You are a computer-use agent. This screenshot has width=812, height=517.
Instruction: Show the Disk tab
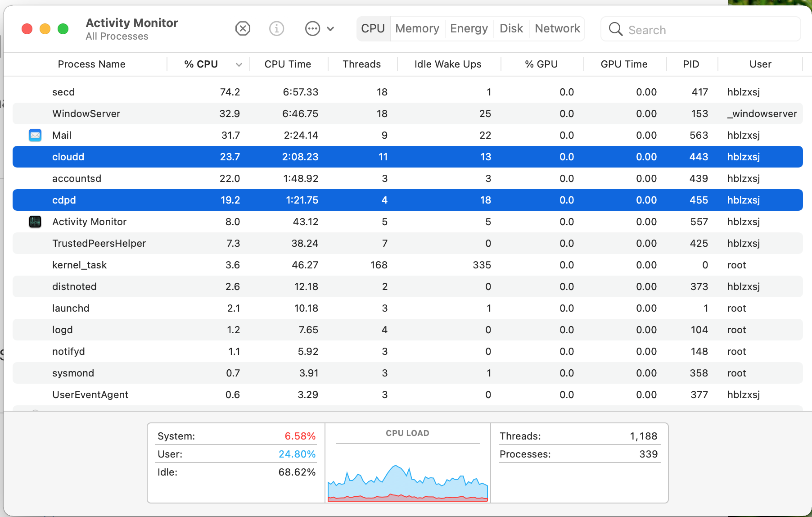coord(511,29)
